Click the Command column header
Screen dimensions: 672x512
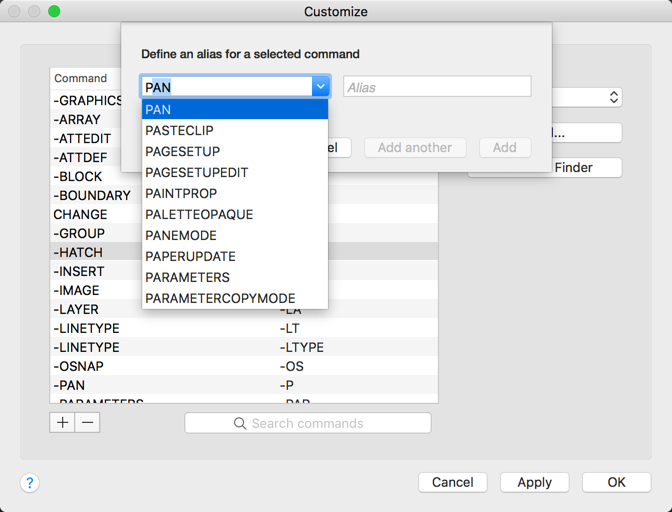point(80,78)
